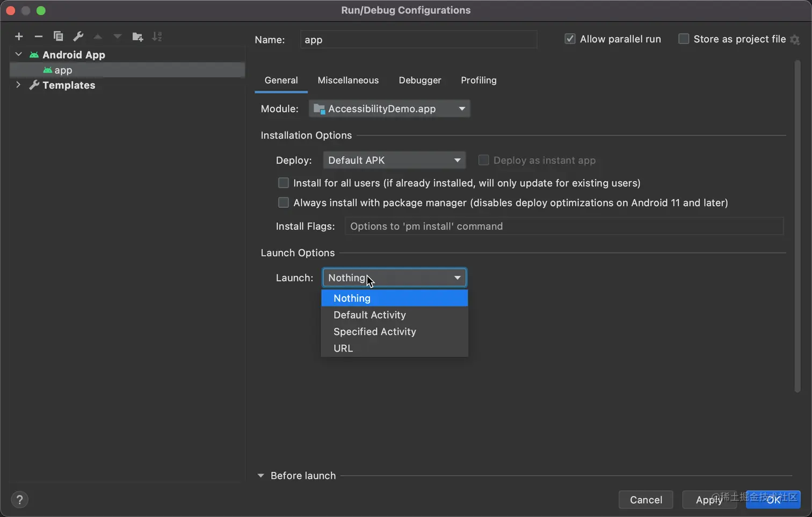Switch to the Miscellaneous tab
812x517 pixels.
click(348, 80)
